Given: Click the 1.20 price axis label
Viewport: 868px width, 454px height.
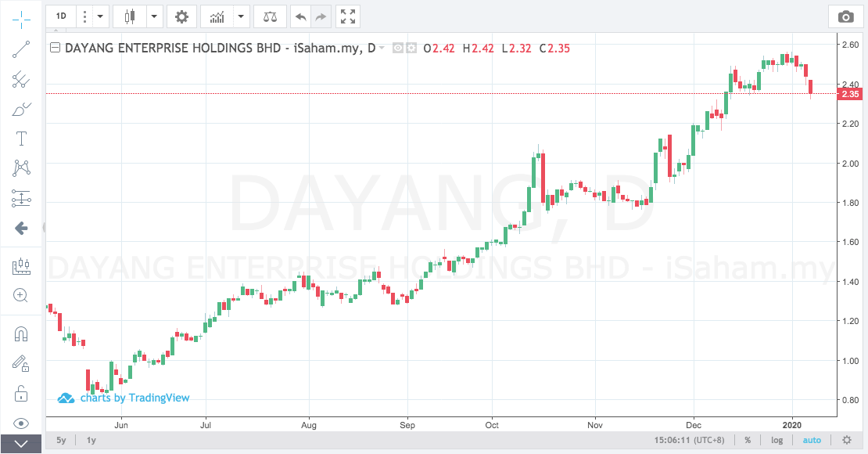Looking at the screenshot, I should (x=850, y=321).
